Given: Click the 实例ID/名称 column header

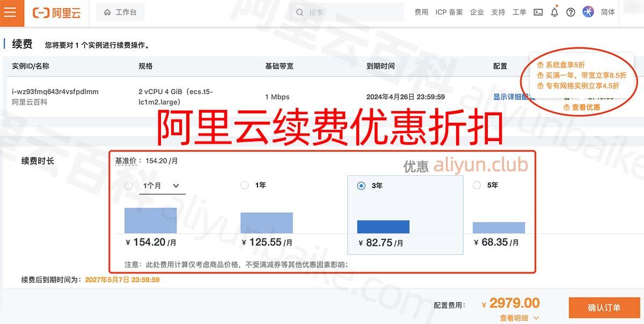Looking at the screenshot, I should click(31, 66).
